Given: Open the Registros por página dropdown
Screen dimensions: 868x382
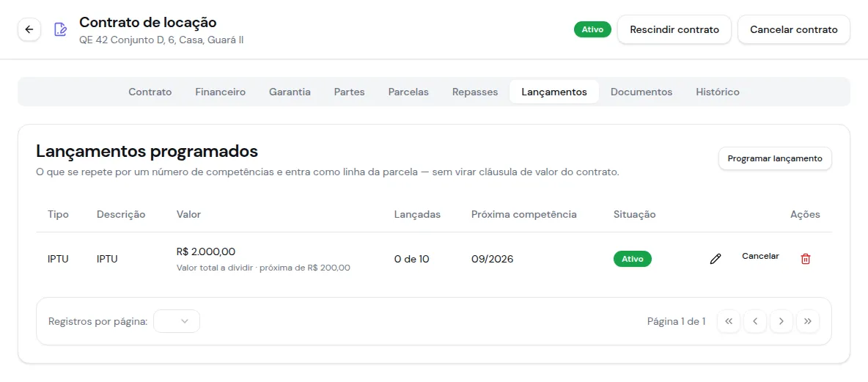Looking at the screenshot, I should (x=177, y=321).
